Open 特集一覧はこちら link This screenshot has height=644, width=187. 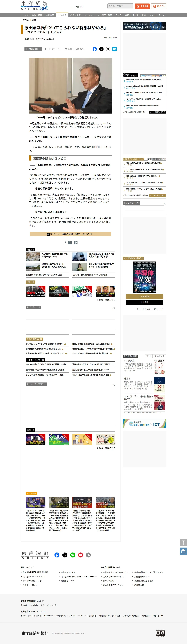106,300
